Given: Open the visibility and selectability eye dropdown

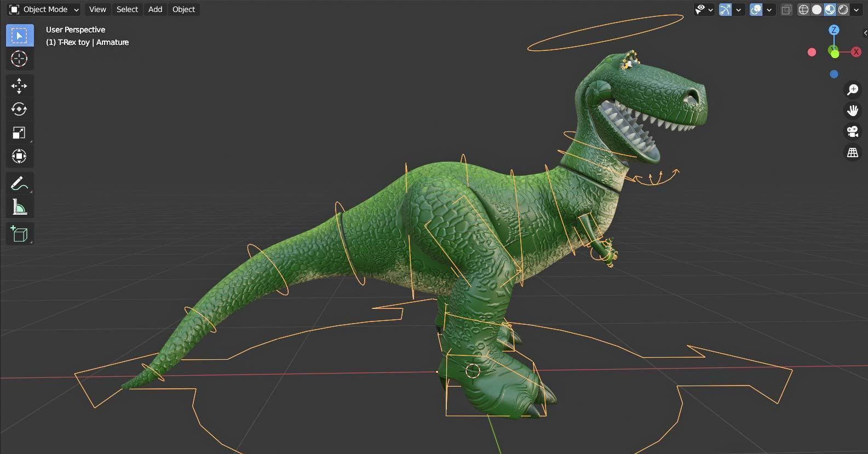Looking at the screenshot, I should [x=704, y=9].
